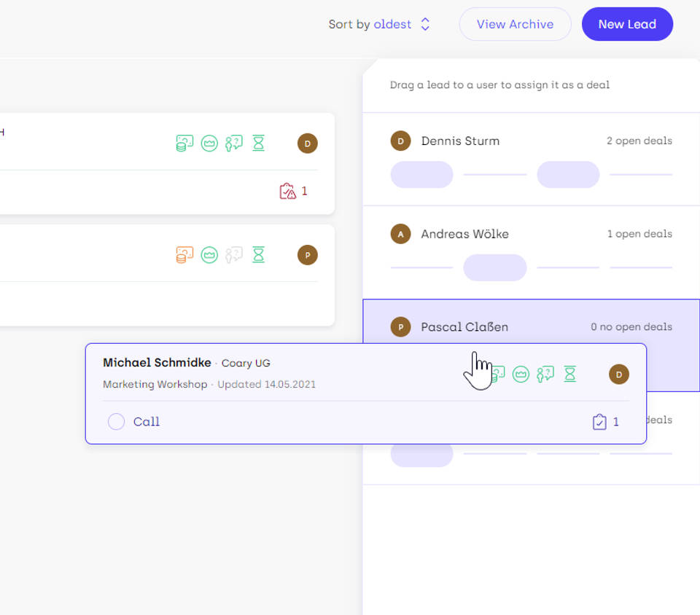The width and height of the screenshot is (700, 615).
Task: Select the Dennis Sturm user name
Action: [x=460, y=141]
